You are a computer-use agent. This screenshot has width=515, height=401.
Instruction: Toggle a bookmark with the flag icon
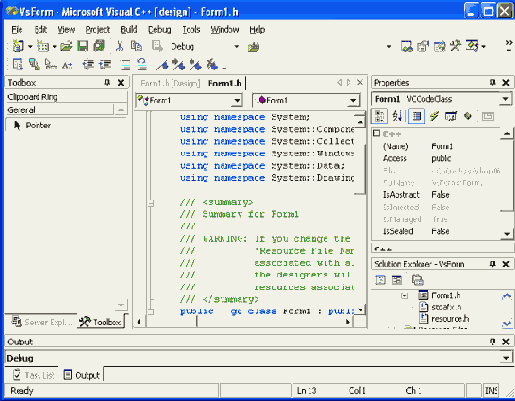[x=163, y=64]
